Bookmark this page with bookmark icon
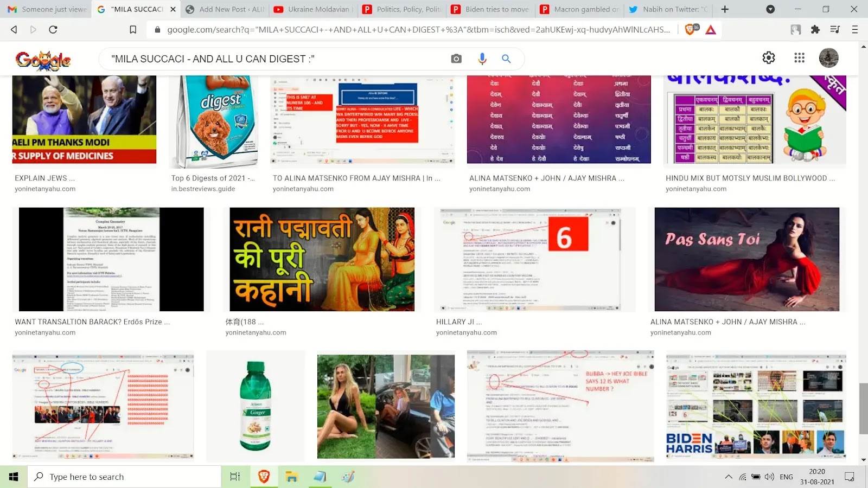The image size is (868, 488). [133, 29]
